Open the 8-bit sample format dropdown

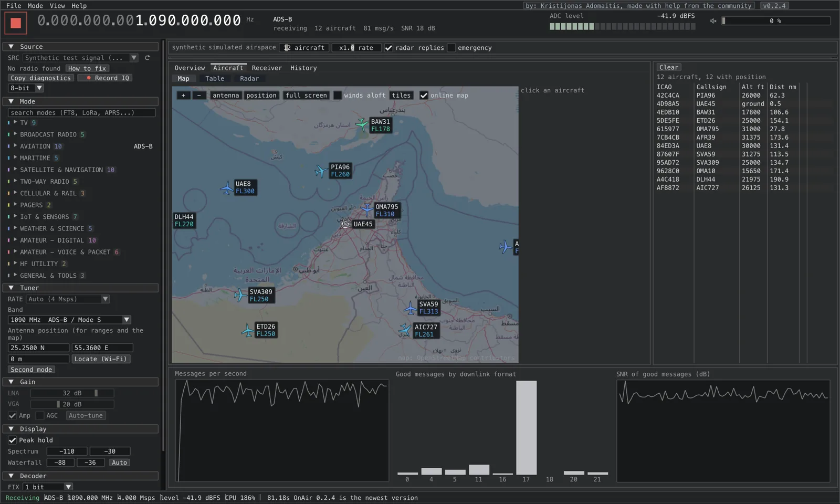[x=26, y=88]
